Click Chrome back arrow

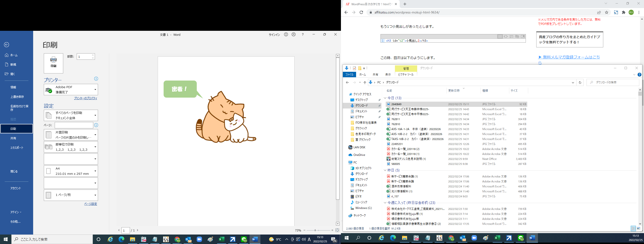[346, 12]
